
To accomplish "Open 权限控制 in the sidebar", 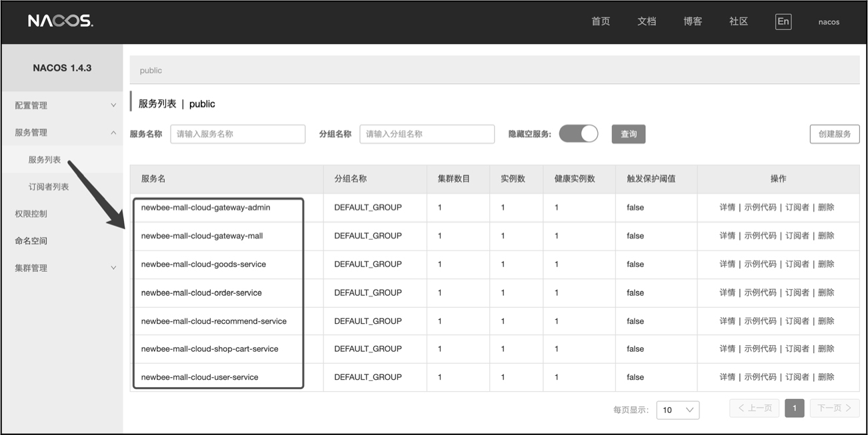I will (31, 214).
